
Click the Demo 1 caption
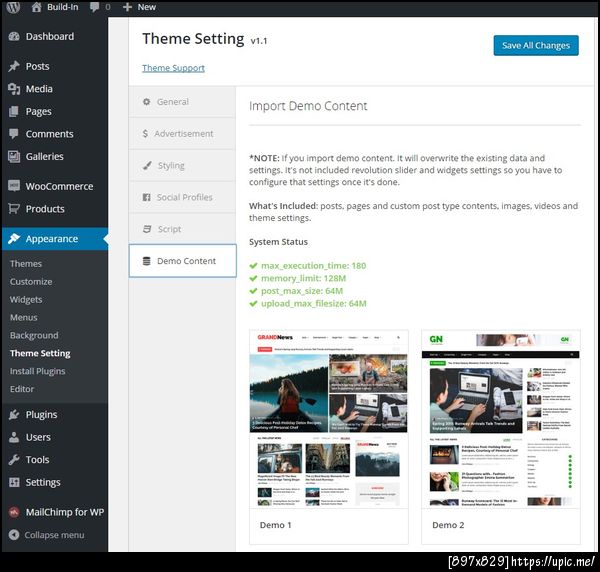(276, 525)
